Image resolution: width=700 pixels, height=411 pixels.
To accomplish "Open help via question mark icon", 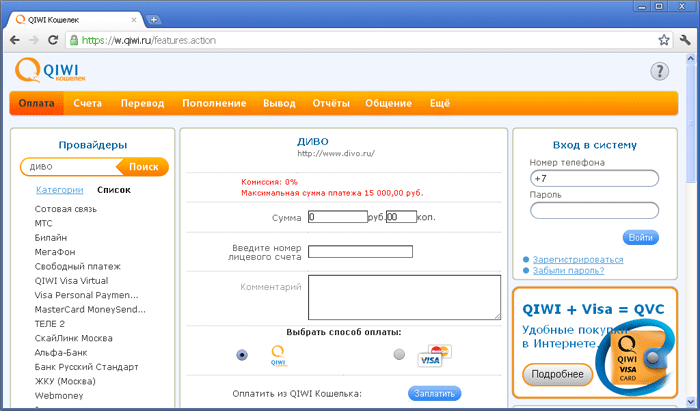I will tap(659, 71).
